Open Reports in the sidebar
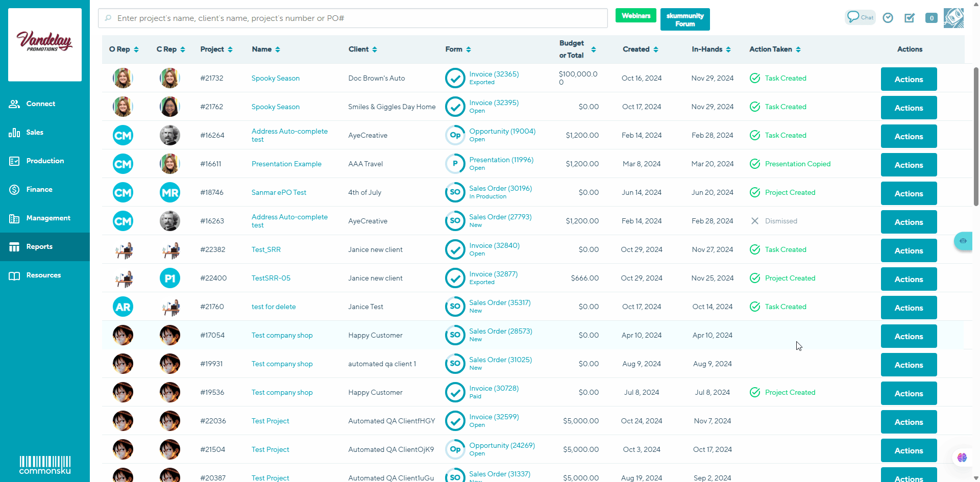The image size is (980, 482). tap(39, 247)
